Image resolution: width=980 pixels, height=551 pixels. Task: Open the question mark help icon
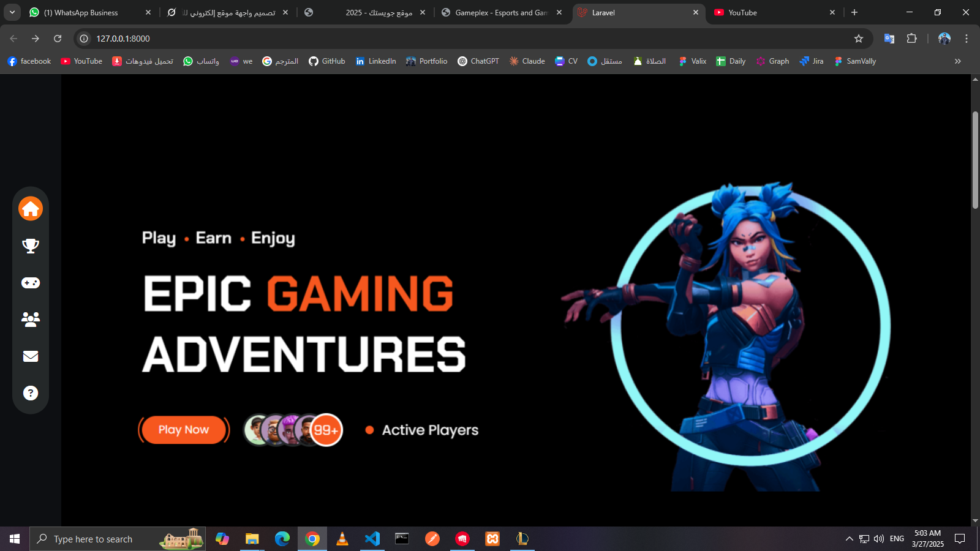pyautogui.click(x=31, y=393)
